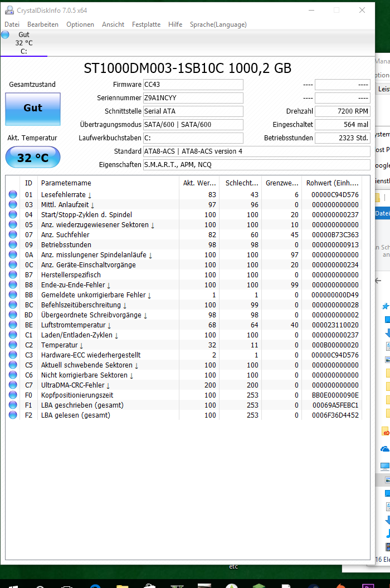Click the Schlecht... column header
Screen dimensions: 390x588
click(241, 183)
